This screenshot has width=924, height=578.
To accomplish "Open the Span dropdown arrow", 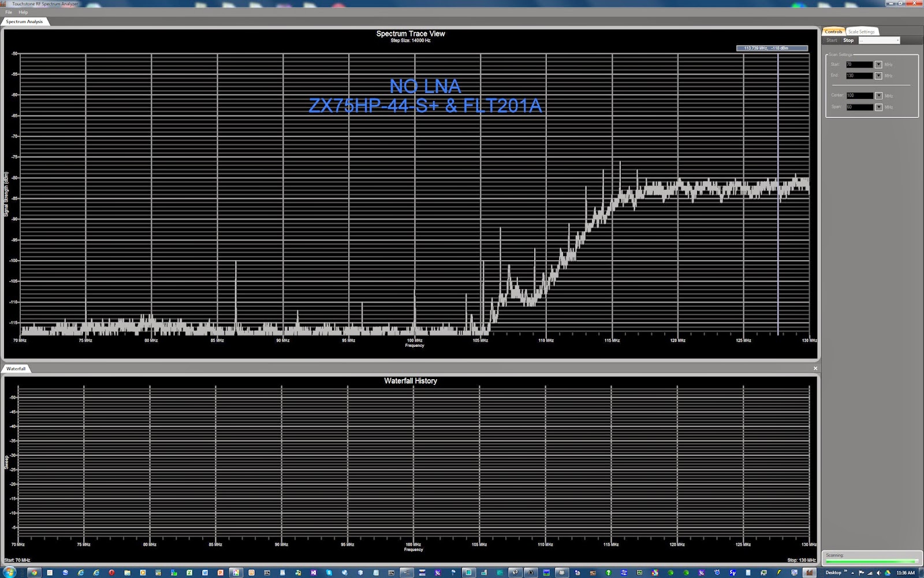I will [878, 107].
